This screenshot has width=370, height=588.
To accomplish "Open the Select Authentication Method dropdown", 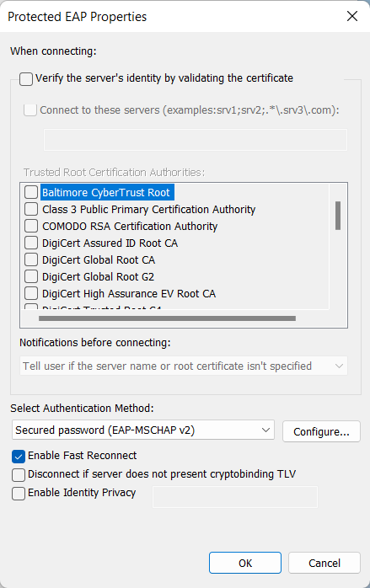I will (x=143, y=430).
